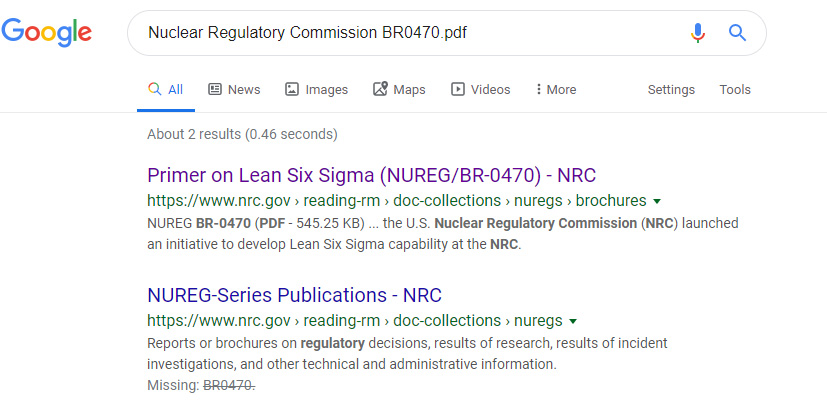Image resolution: width=827 pixels, height=410 pixels.
Task: Click the search query input field
Action: pos(411,33)
